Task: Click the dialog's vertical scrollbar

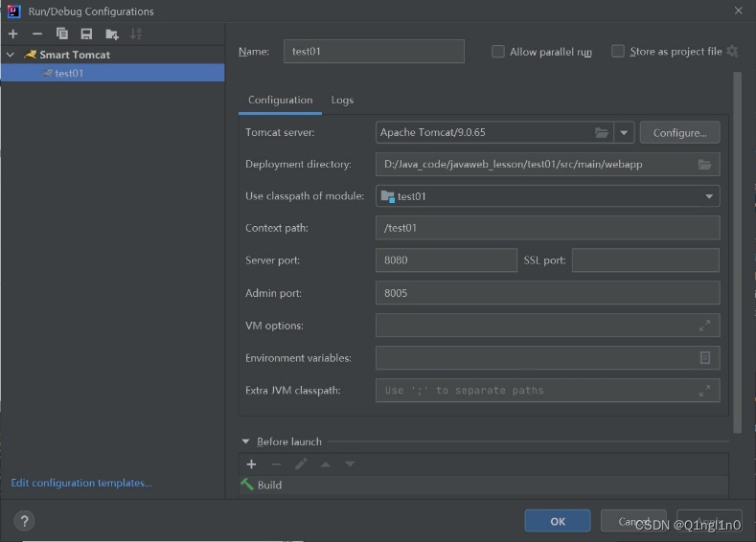Action: click(x=737, y=252)
